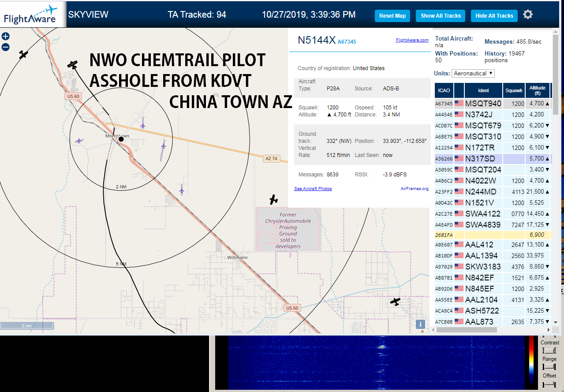The image size is (564, 392).
Task: Select the ASH5722 aircraft row
Action: (493, 310)
